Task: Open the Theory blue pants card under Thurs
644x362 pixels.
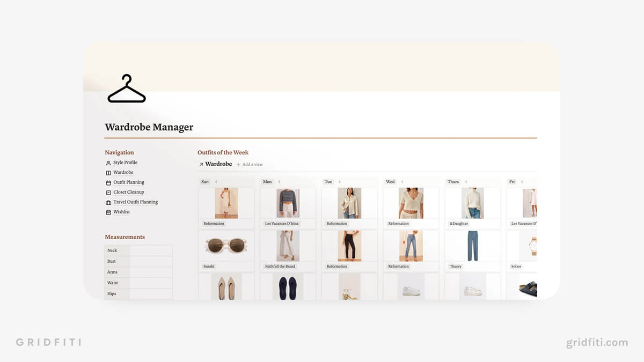Action: click(x=472, y=247)
